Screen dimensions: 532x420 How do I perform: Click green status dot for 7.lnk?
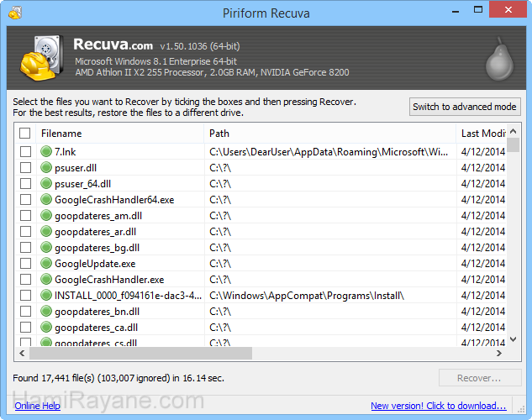coord(45,151)
